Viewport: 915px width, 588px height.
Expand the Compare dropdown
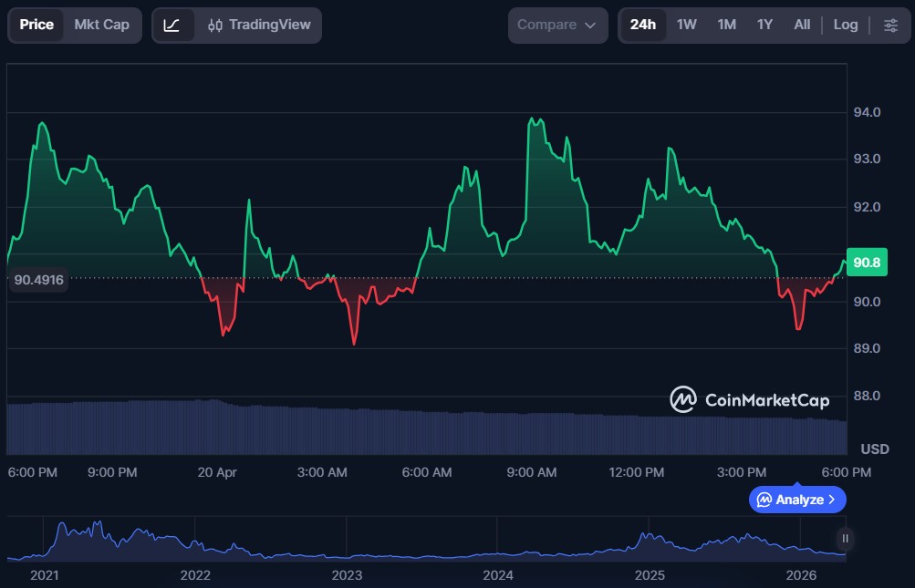(556, 25)
